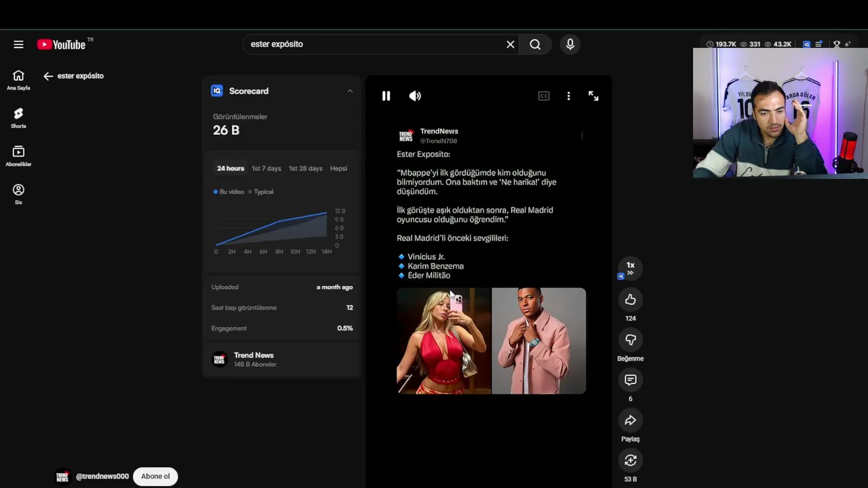This screenshot has height=488, width=868.
Task: Select the 24 hours tab
Action: pos(231,168)
